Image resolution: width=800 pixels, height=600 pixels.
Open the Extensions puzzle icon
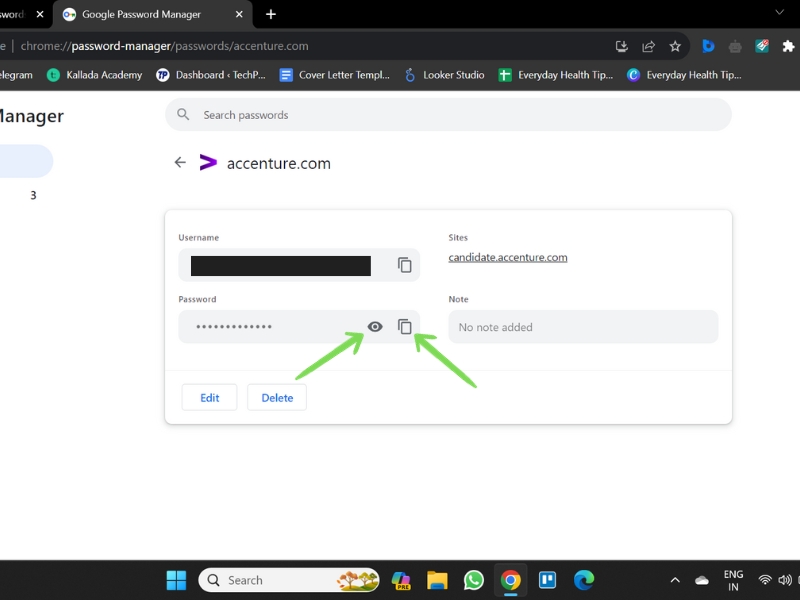pos(788,46)
